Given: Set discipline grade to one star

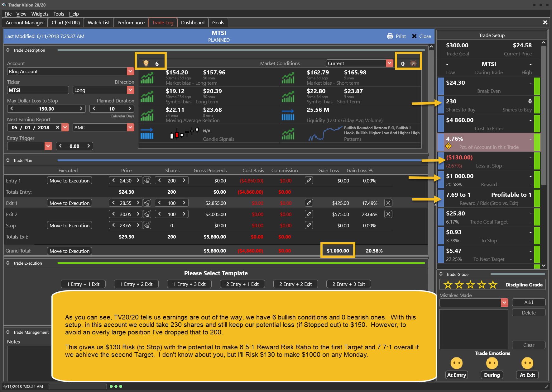Looking at the screenshot, I should [448, 285].
